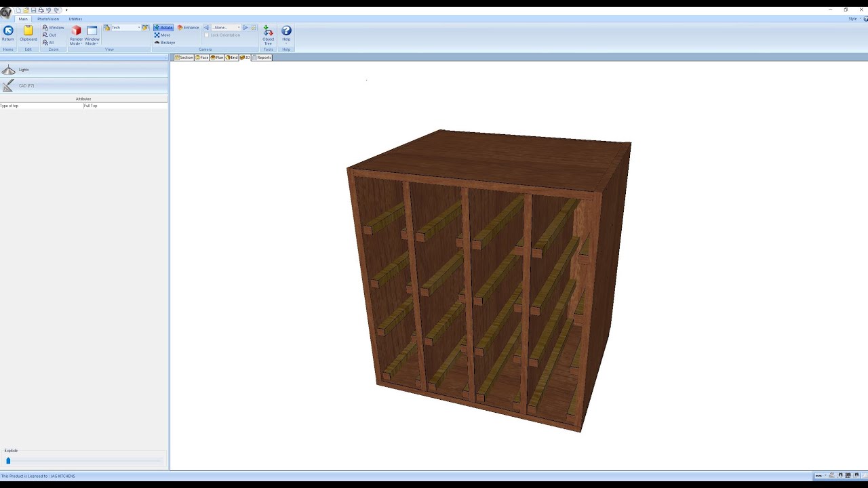
Task: Open the Plan view tab
Action: pos(217,58)
